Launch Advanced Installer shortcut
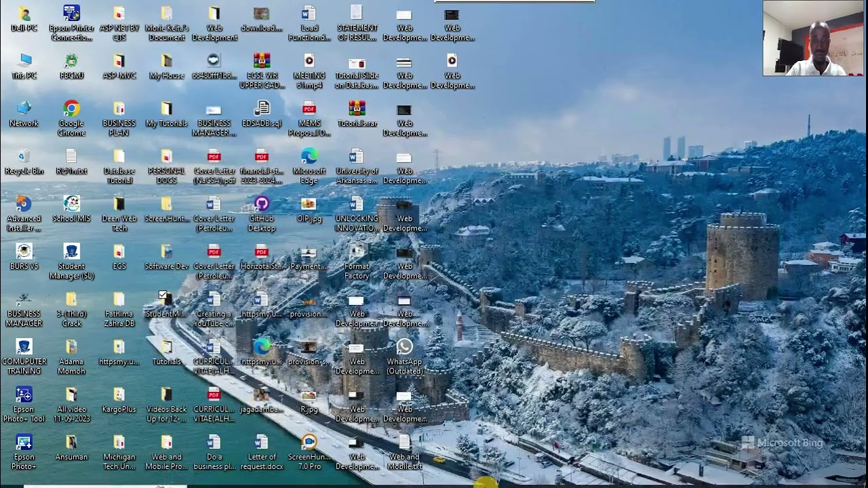The image size is (868, 488). coord(24,214)
